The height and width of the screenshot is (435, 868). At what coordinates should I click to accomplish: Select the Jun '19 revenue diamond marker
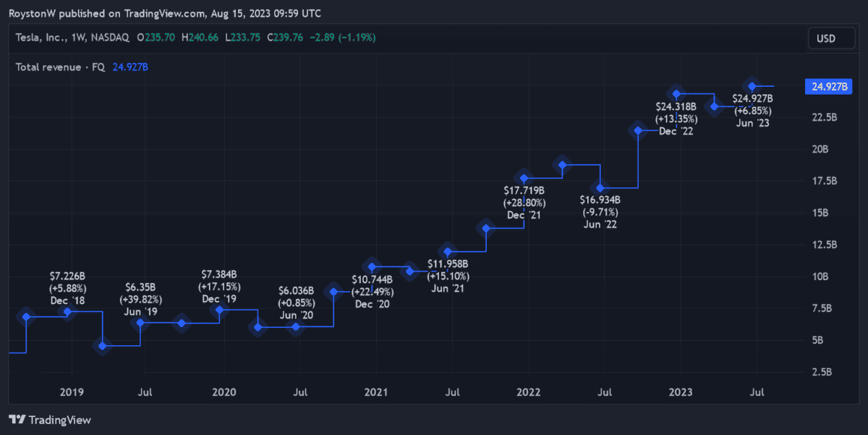click(142, 323)
